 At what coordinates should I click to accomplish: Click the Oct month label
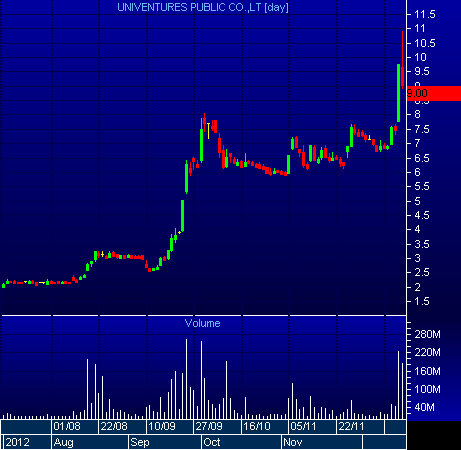point(212,442)
